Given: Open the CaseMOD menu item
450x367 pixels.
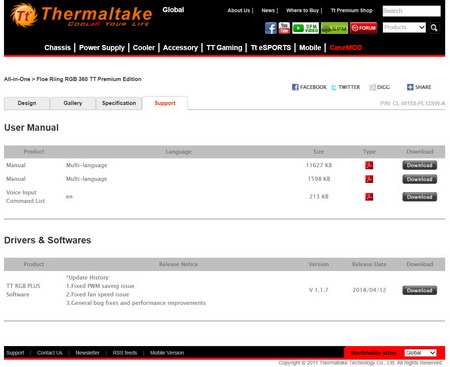Looking at the screenshot, I should 346,48.
